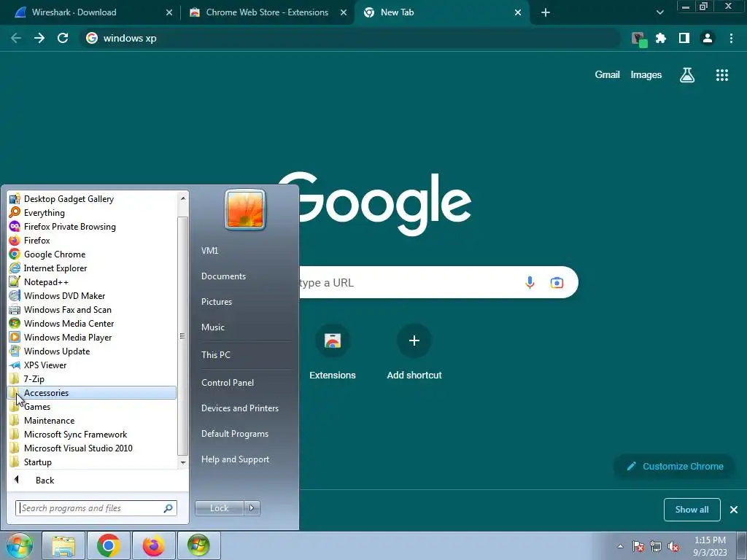Open Windows Fax and Scan

(x=92, y=309)
